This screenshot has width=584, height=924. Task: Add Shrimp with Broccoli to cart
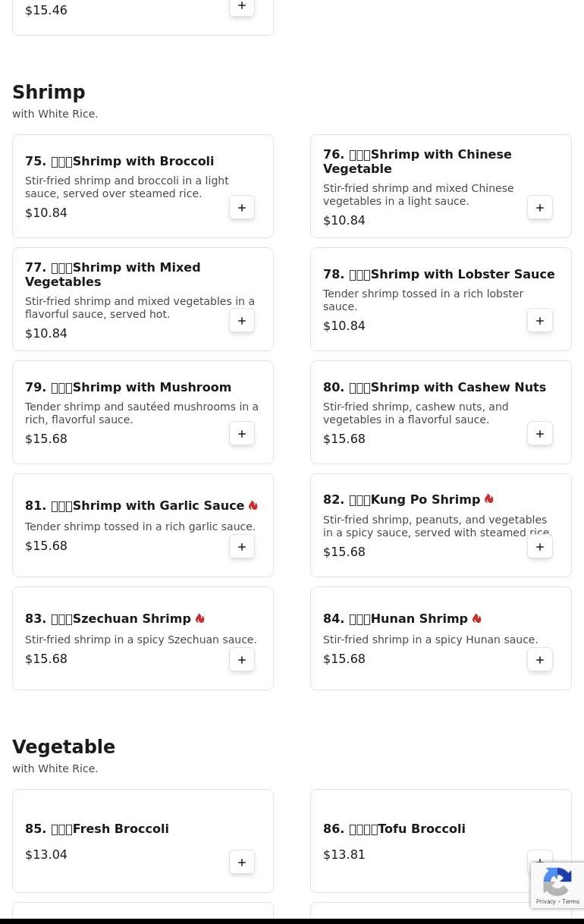(242, 208)
